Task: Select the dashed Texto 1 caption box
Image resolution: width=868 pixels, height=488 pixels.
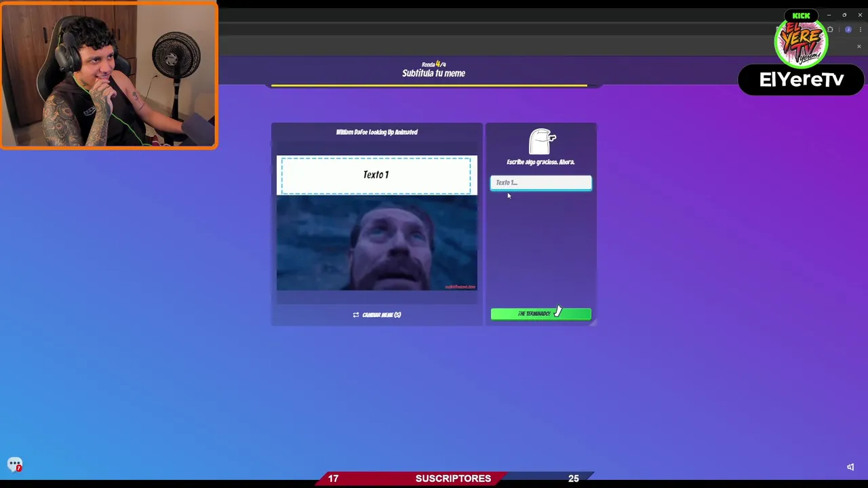Action: 376,176
